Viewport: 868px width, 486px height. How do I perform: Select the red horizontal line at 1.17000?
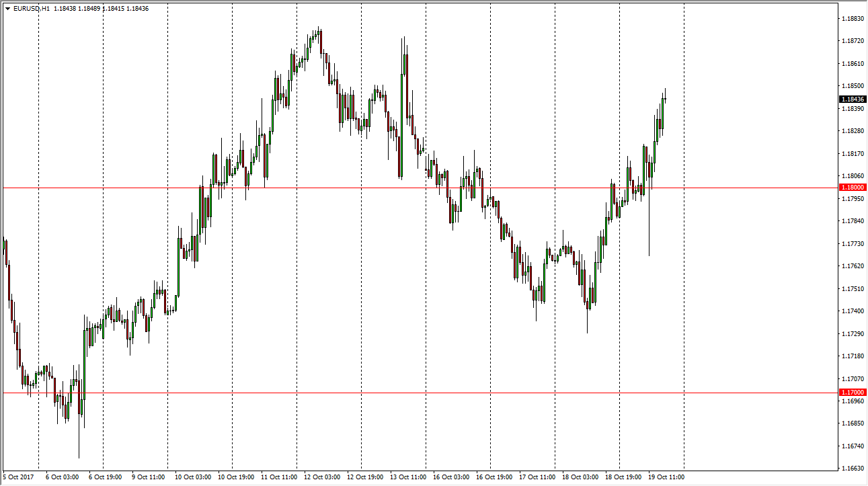click(403, 393)
